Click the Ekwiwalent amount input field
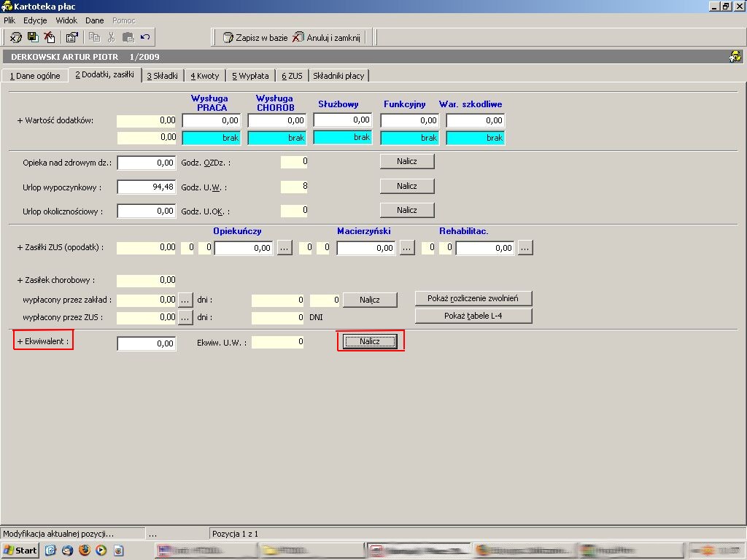The image size is (747, 560). (x=147, y=343)
